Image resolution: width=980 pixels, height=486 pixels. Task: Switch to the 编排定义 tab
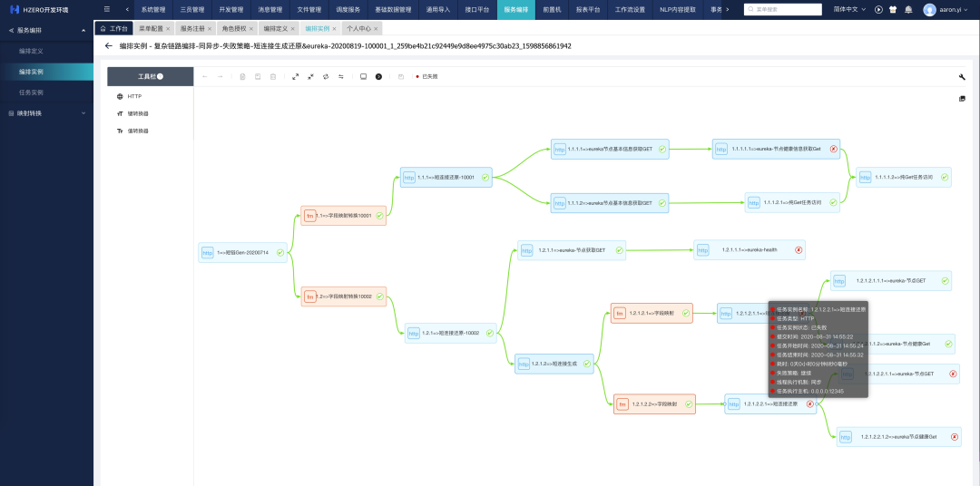click(x=275, y=29)
